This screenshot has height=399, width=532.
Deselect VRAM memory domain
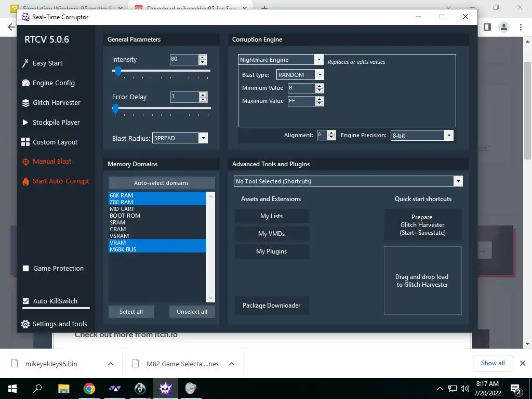[x=157, y=243]
